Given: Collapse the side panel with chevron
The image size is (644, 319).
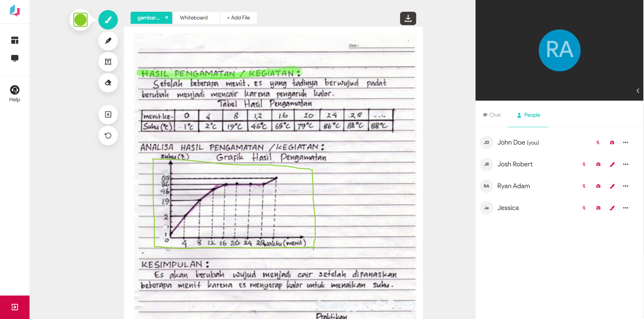Looking at the screenshot, I should tap(638, 91).
